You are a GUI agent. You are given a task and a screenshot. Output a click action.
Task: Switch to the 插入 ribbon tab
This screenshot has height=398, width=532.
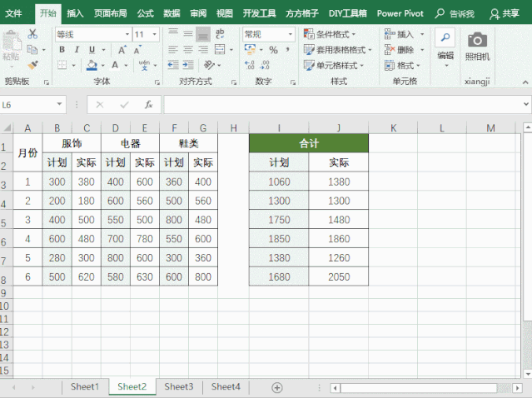click(x=75, y=13)
